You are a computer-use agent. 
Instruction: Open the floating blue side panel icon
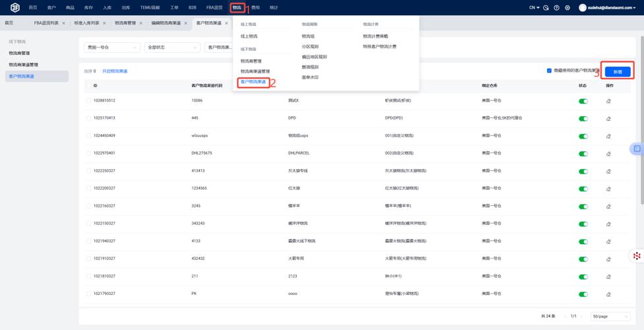[x=637, y=148]
